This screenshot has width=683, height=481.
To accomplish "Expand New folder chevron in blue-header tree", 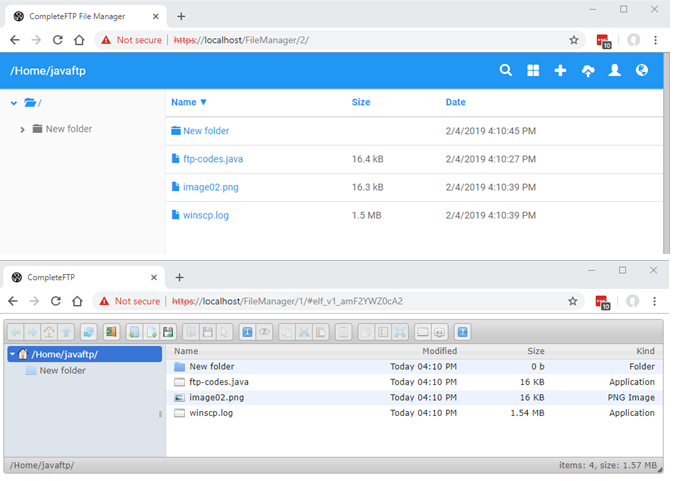I will (x=22, y=129).
